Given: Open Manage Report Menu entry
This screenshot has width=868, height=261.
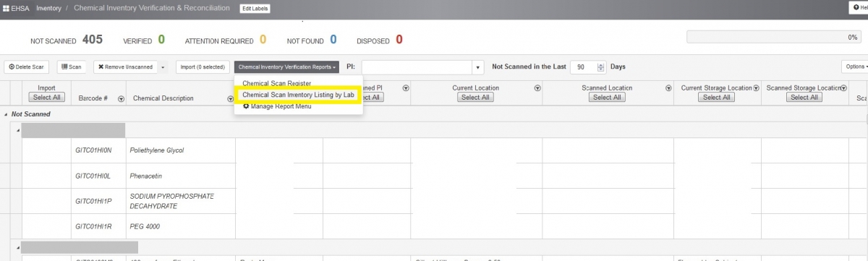Looking at the screenshot, I should click(277, 106).
